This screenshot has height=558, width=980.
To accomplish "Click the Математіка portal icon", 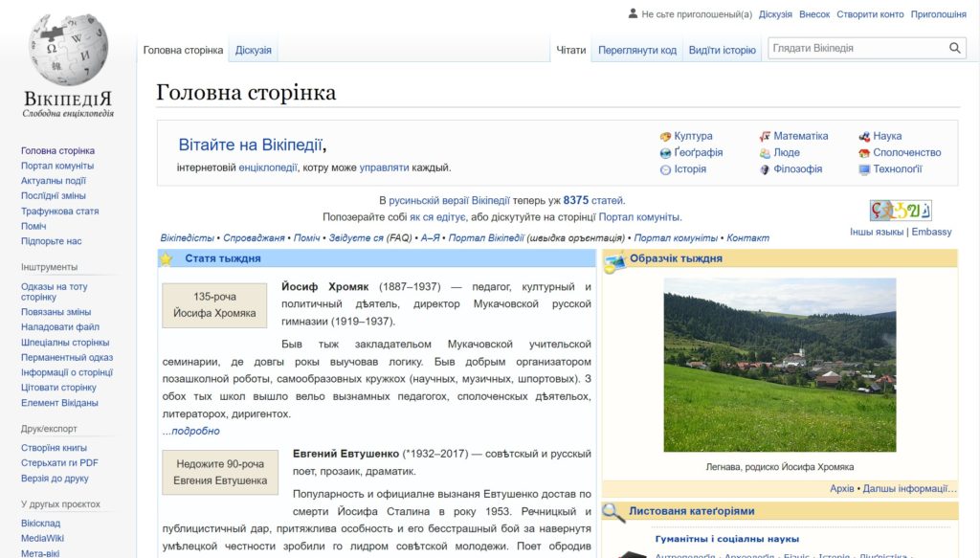I will pyautogui.click(x=765, y=137).
